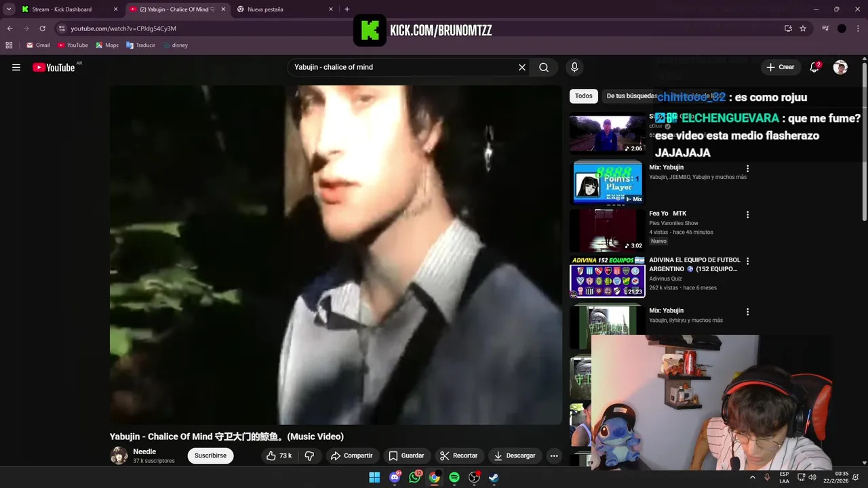
Task: Open OBS Studio from the taskbar
Action: click(x=474, y=477)
